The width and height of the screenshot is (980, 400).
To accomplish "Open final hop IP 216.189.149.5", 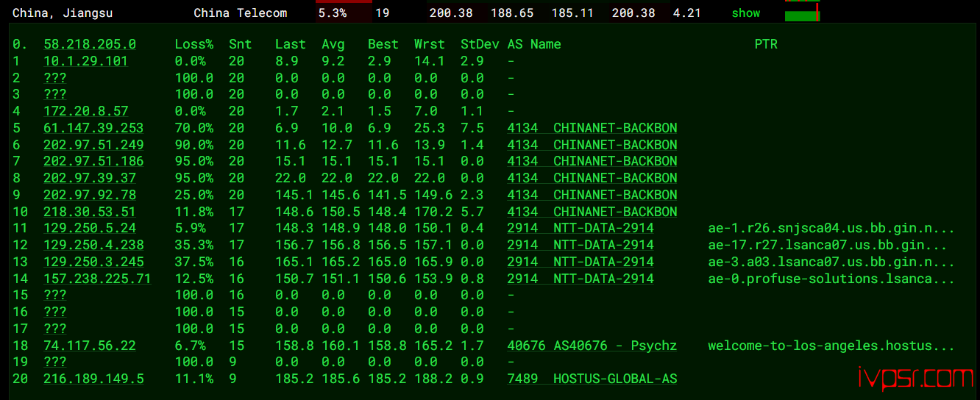I will (93, 379).
